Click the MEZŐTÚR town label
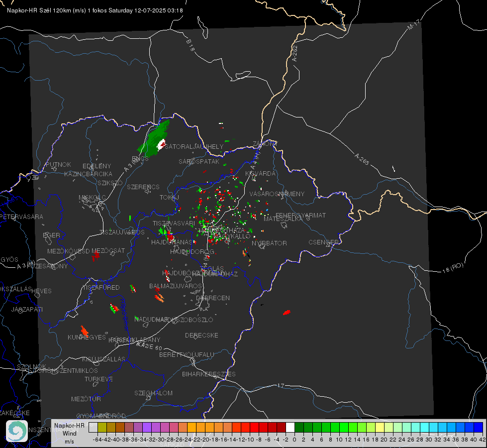The image size is (487, 448). [x=86, y=399]
